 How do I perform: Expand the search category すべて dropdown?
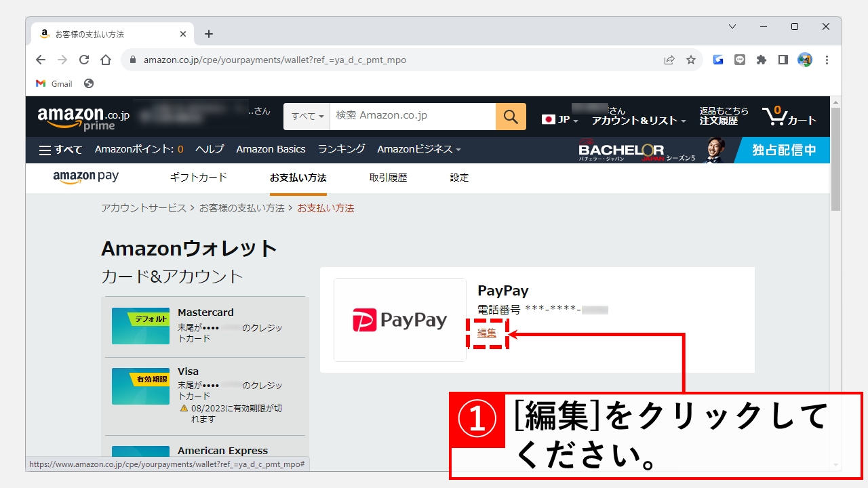pos(306,116)
